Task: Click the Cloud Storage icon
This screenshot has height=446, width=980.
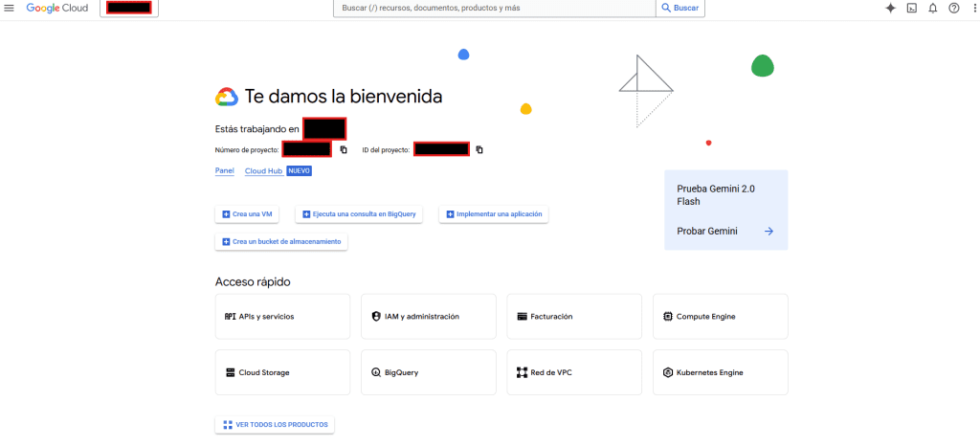Action: 230,373
